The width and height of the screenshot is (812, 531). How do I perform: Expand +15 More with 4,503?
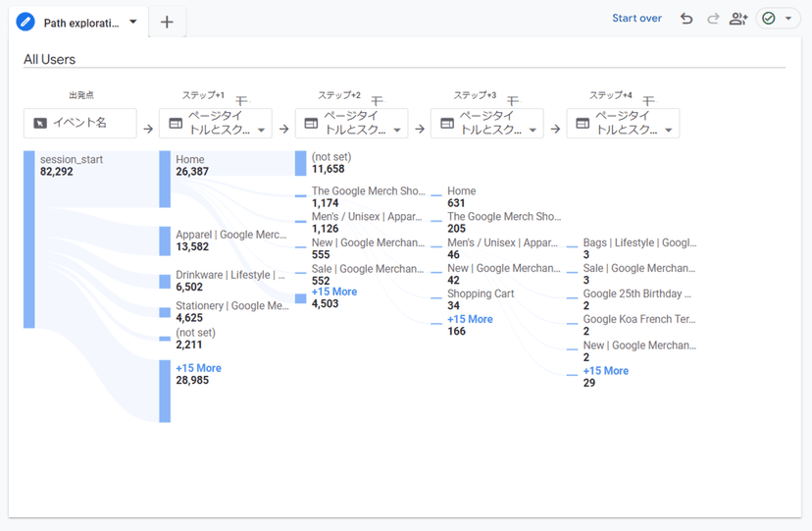pos(334,292)
